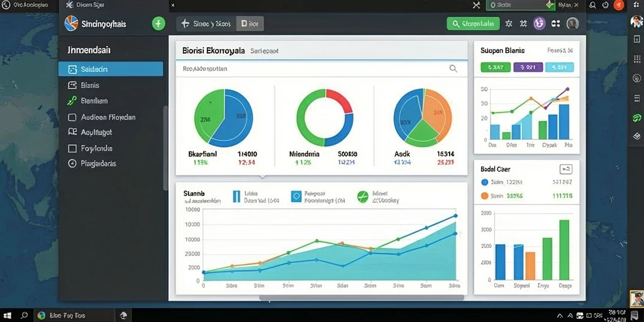Open the purple globe icon in header

539,24
